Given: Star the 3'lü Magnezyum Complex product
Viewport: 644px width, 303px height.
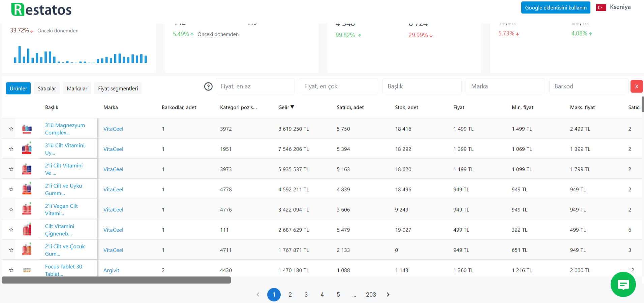Looking at the screenshot, I should (11, 129).
